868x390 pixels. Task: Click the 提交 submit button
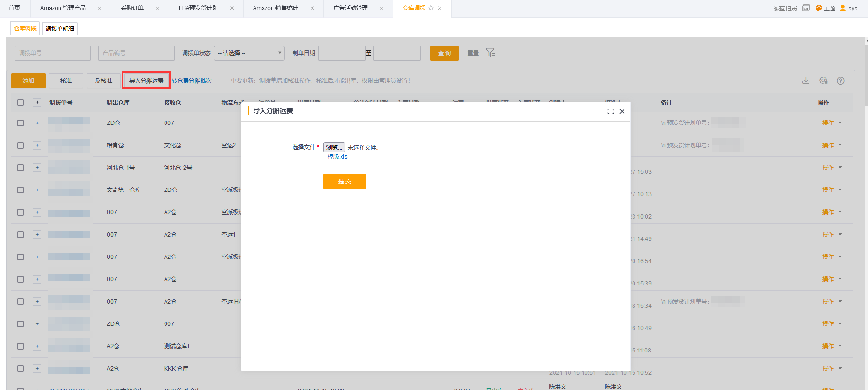[x=344, y=181]
